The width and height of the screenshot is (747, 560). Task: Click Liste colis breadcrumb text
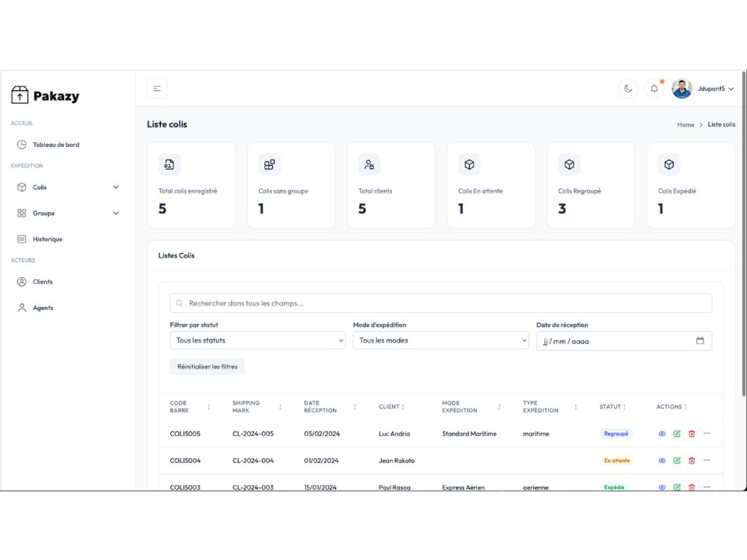pos(722,125)
